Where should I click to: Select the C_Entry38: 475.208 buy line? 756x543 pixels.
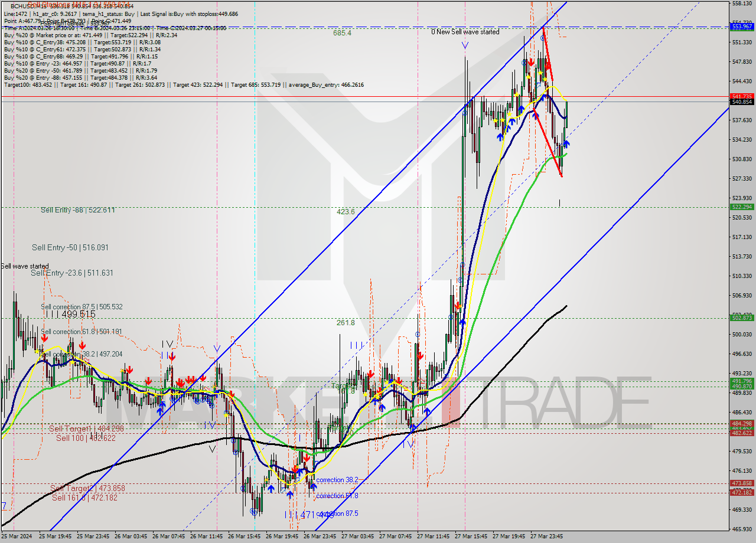point(82,42)
